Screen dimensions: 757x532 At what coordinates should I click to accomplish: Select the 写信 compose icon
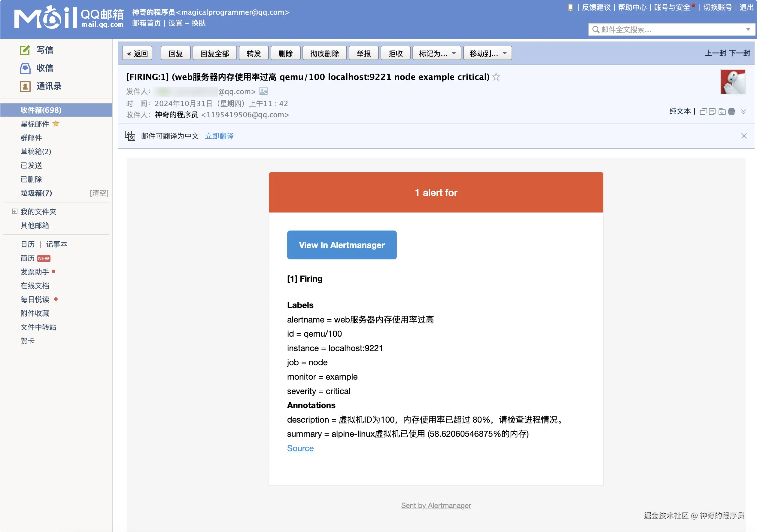point(25,50)
